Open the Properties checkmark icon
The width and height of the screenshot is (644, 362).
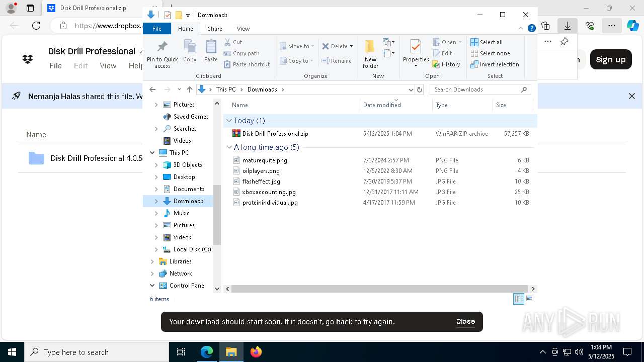pos(416,47)
